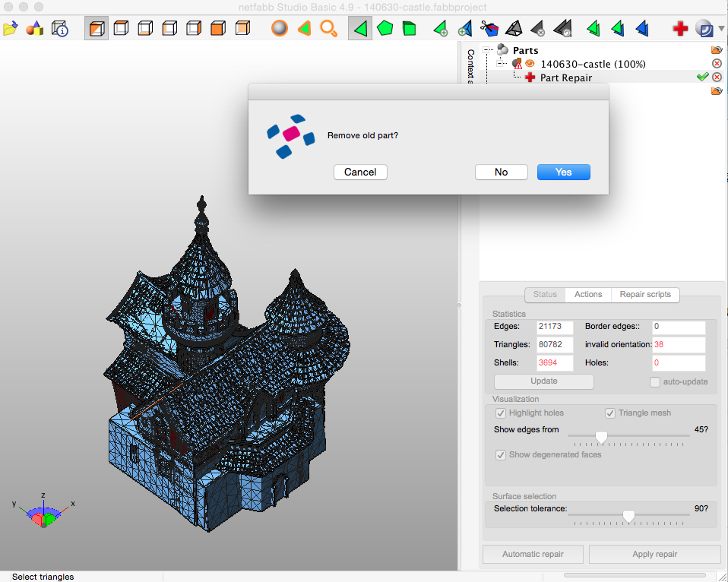The image size is (728, 582).
Task: Toggle visibility eye of 140630-castle
Action: click(x=530, y=63)
